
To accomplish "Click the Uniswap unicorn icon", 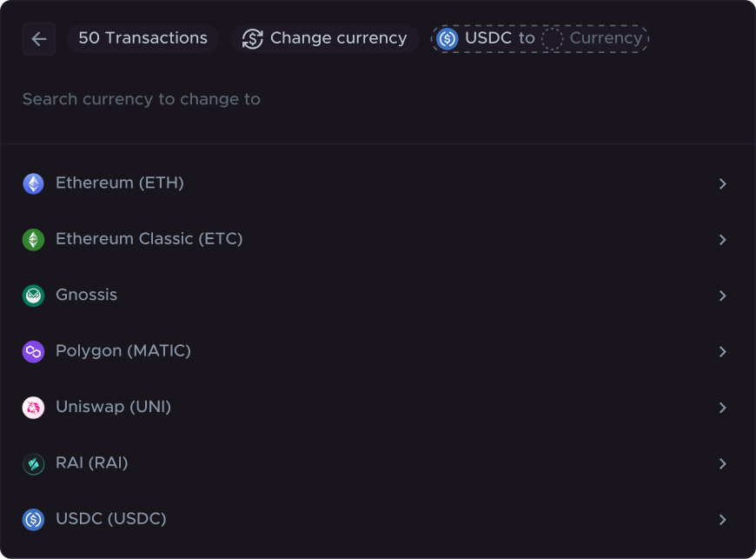I will click(33, 408).
